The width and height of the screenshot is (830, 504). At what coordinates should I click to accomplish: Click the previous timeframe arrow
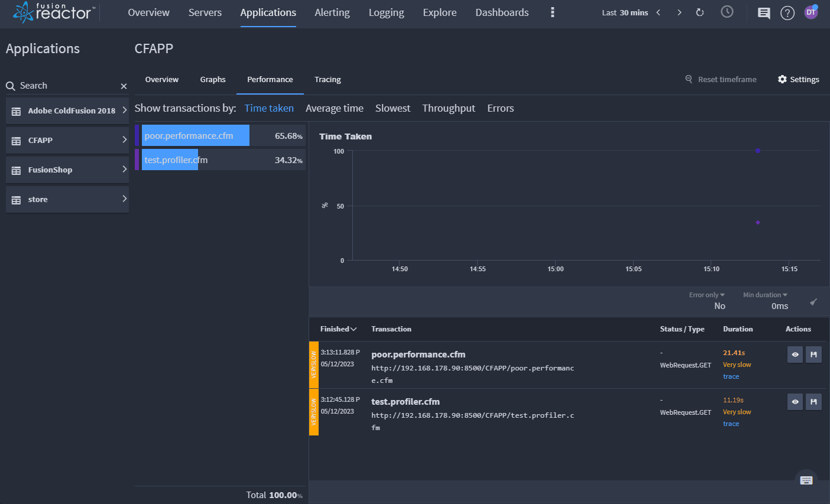click(659, 12)
